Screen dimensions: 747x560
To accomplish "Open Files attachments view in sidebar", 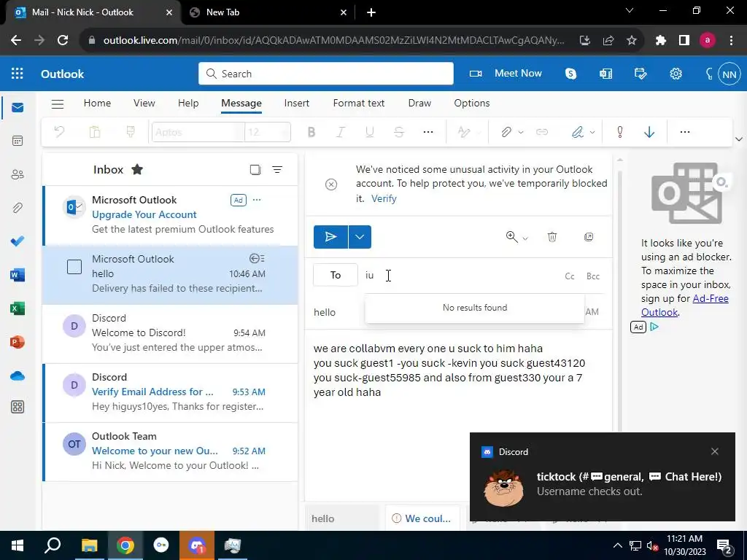I will 18,208.
